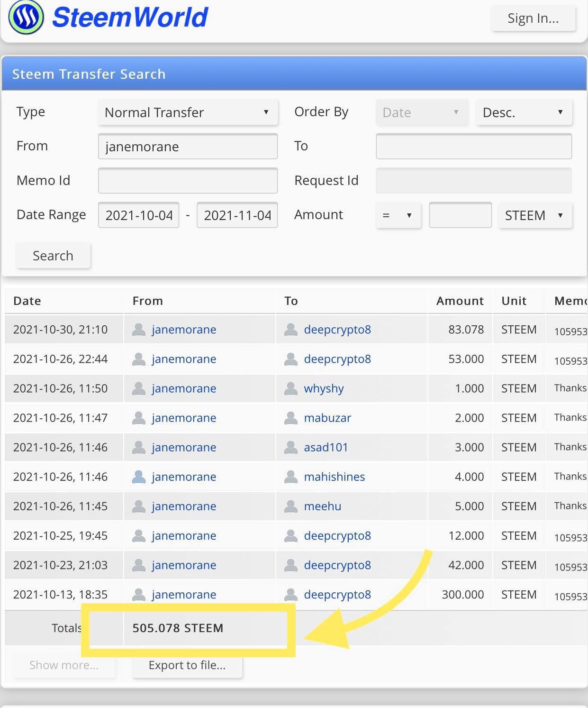
Task: Click the user avatar icon beside mahishines
Action: tap(290, 477)
